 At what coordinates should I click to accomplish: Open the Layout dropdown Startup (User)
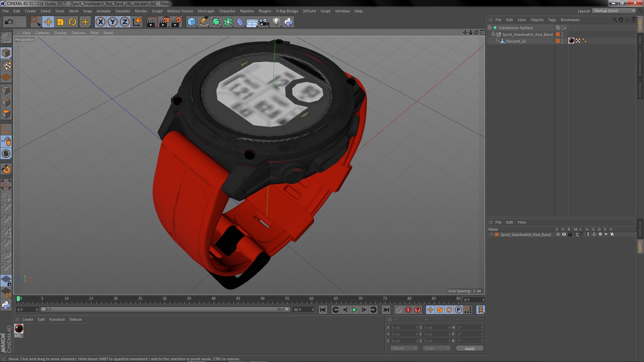coord(614,11)
